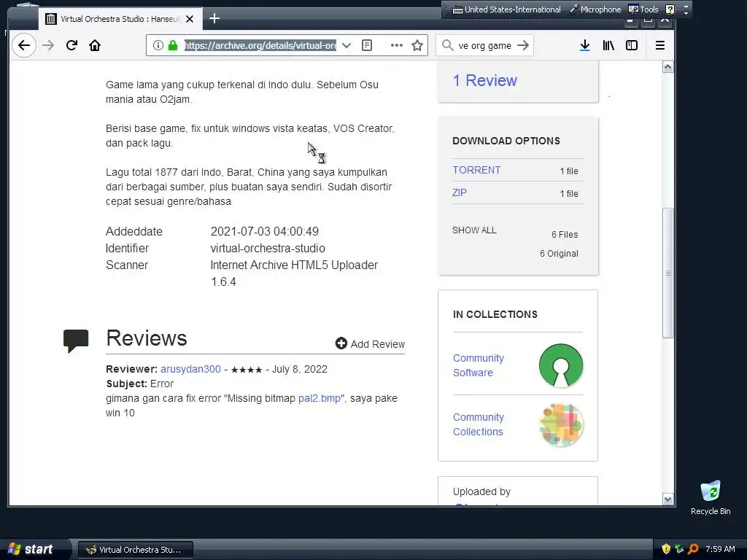The width and height of the screenshot is (747, 560).
Task: Click the search magnifier icon
Action: pos(447,45)
